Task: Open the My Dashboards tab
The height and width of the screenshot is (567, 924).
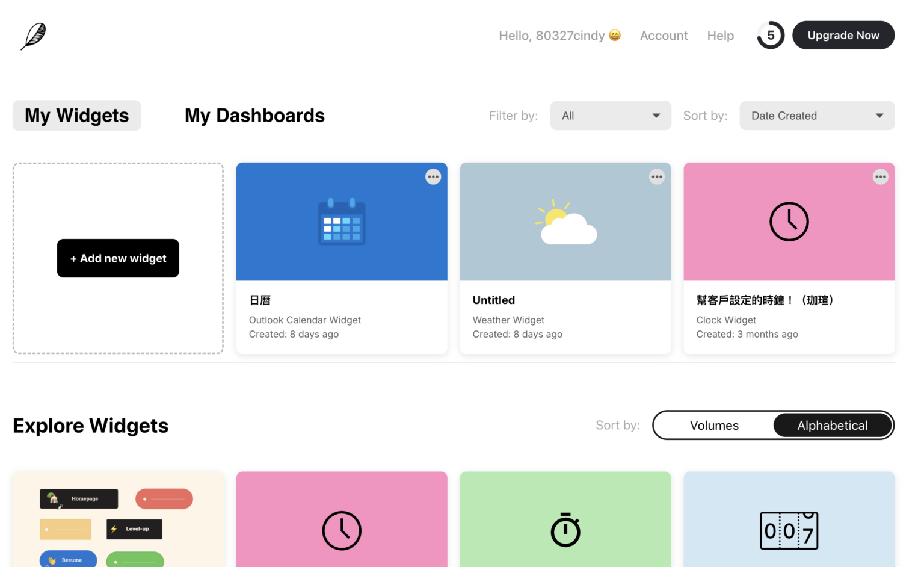Action: 255,115
